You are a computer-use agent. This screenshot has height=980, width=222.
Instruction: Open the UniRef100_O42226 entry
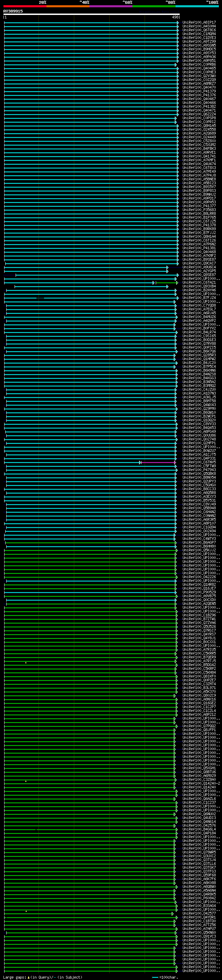199,577
